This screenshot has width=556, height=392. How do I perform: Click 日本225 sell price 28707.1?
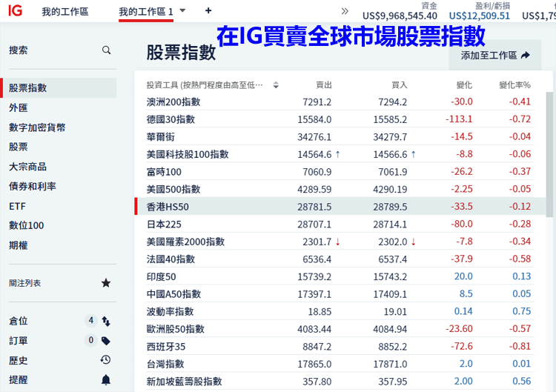314,225
